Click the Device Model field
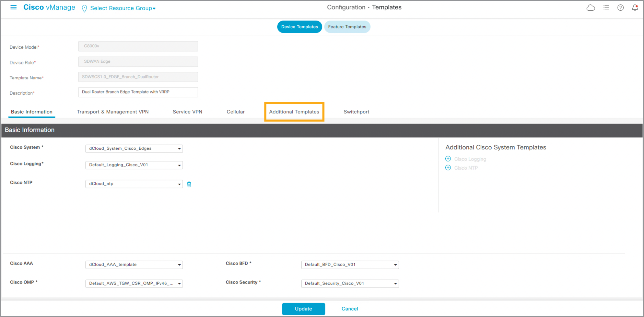This screenshot has width=644, height=317. tap(138, 46)
